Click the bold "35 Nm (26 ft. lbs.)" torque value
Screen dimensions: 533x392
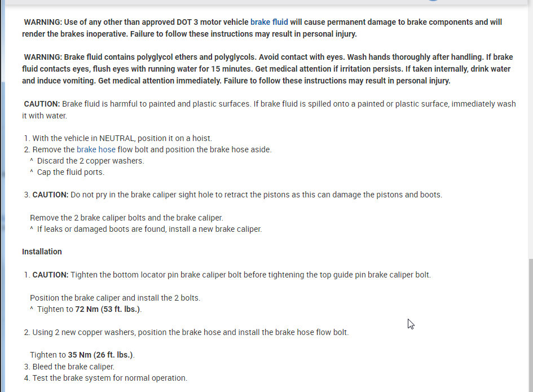101,355
